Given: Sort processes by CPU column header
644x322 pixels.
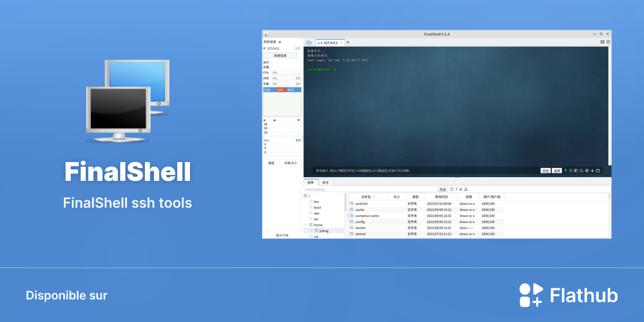Looking at the screenshot, I should tap(281, 90).
